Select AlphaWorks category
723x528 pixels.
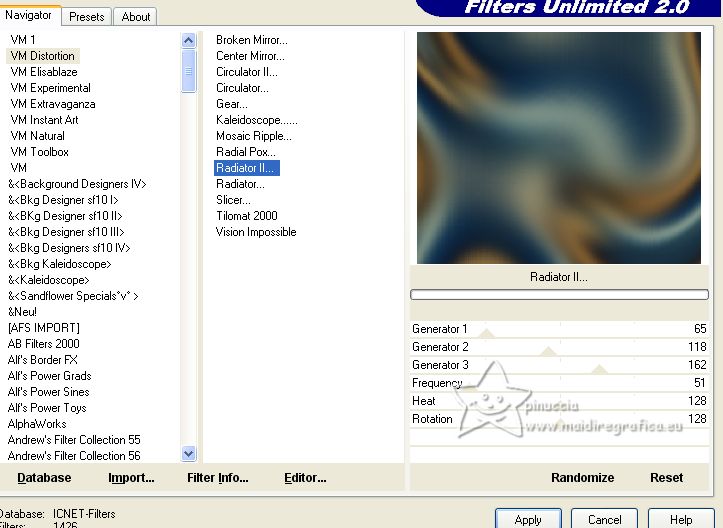37,424
